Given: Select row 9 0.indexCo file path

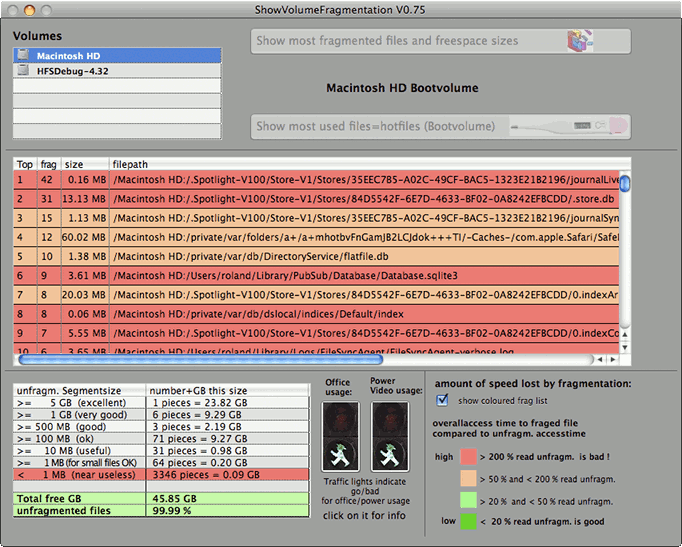Looking at the screenshot, I should 364,333.
